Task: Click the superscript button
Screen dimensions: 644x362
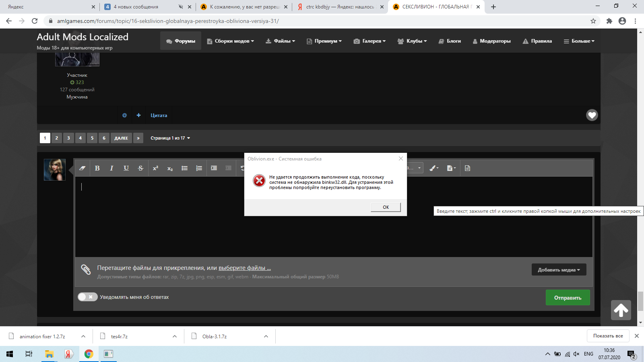Action: (155, 168)
